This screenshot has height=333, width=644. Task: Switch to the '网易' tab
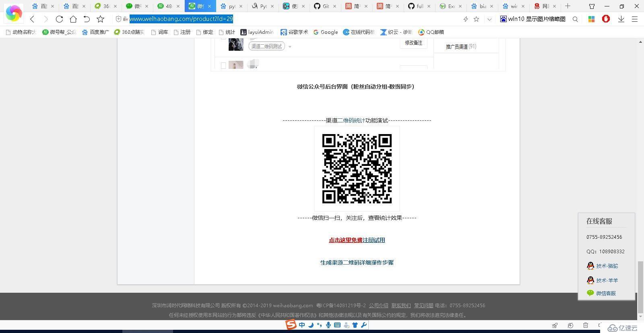tap(545, 6)
